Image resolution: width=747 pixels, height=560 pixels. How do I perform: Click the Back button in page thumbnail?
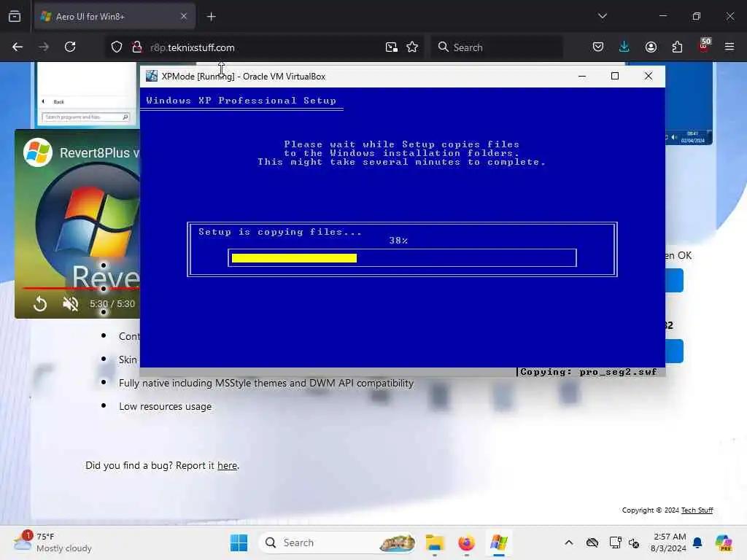click(x=54, y=101)
